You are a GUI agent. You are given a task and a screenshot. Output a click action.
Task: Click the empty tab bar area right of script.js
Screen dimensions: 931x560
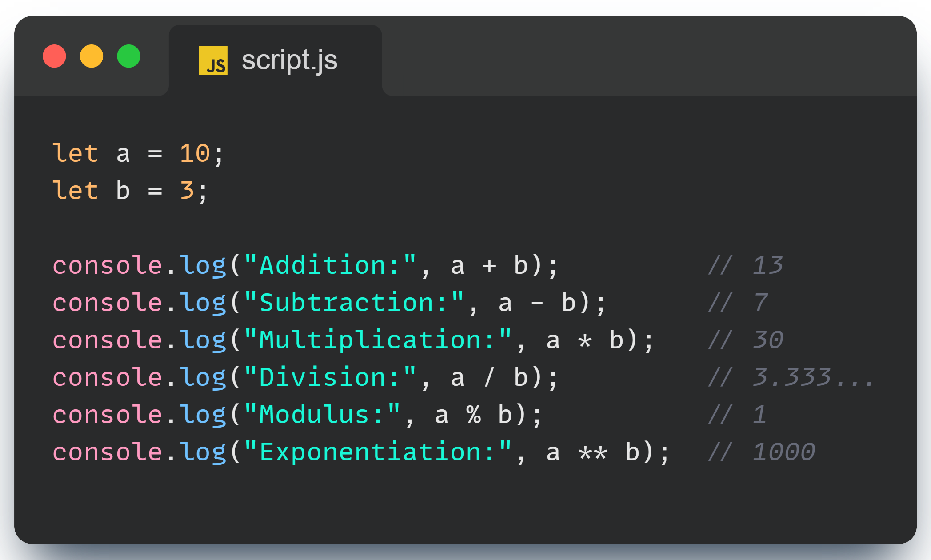click(644, 58)
